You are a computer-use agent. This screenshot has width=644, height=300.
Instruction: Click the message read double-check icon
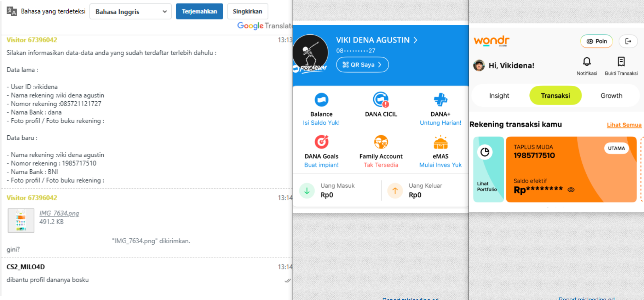[x=288, y=281]
